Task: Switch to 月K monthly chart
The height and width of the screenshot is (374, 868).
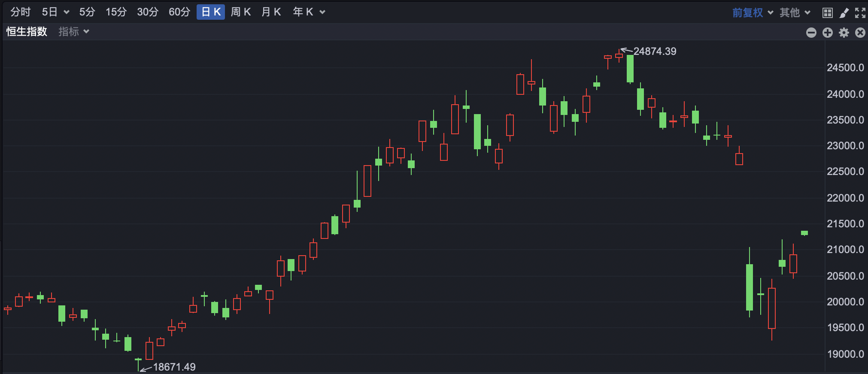Action: pyautogui.click(x=271, y=12)
